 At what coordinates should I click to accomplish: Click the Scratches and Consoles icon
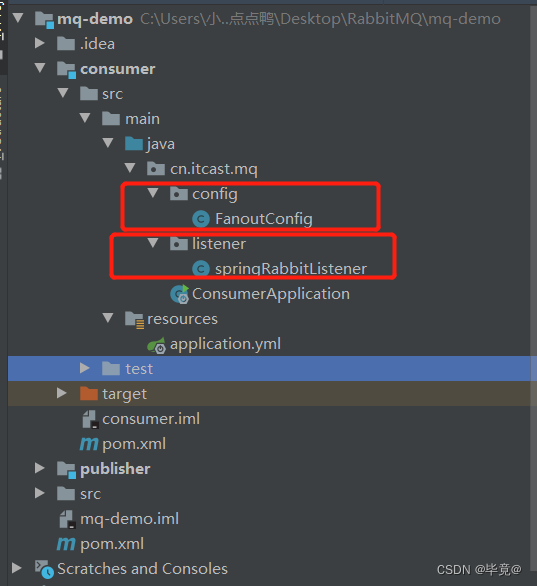pyautogui.click(x=44, y=569)
